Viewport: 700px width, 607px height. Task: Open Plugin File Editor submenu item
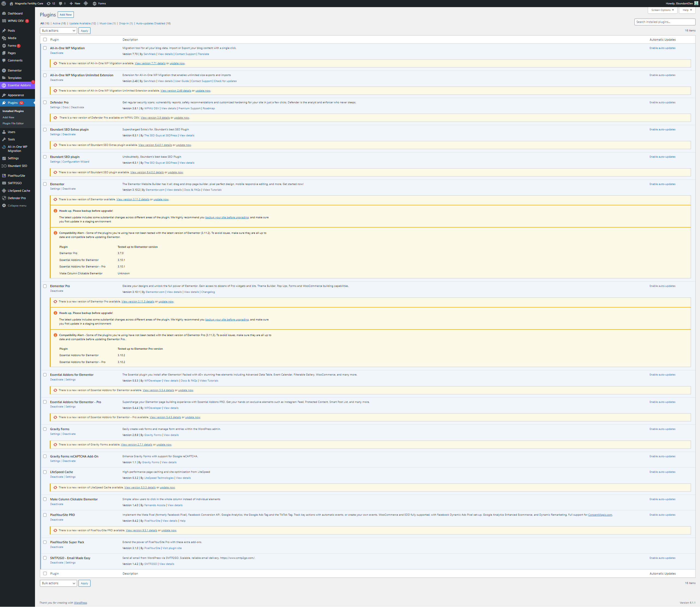coord(13,123)
